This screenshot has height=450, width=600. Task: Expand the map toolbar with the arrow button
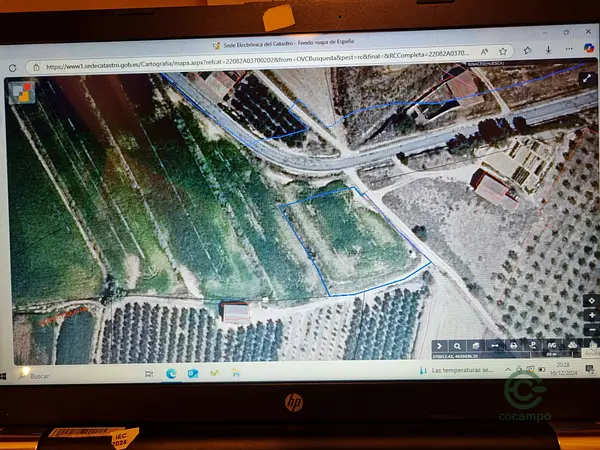pyautogui.click(x=439, y=344)
